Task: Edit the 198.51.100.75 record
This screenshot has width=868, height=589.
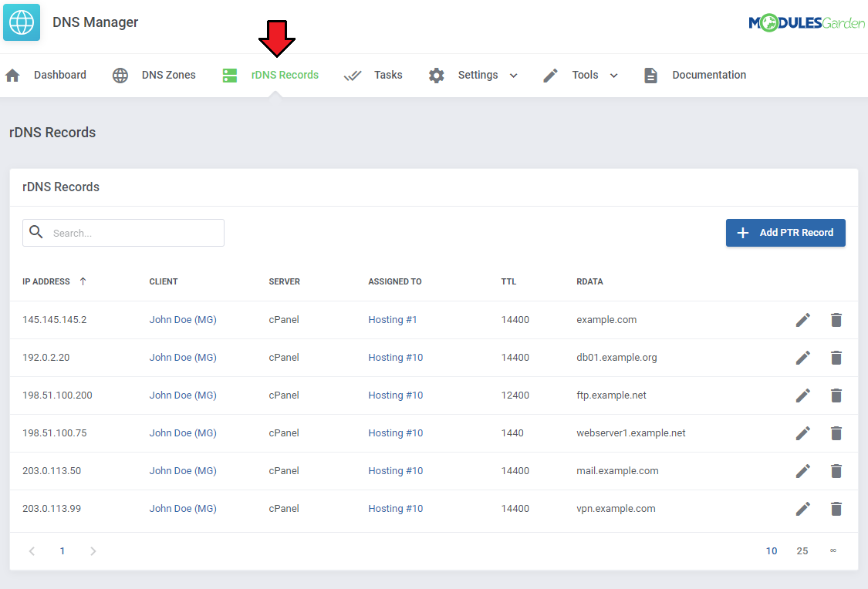Action: click(x=803, y=433)
